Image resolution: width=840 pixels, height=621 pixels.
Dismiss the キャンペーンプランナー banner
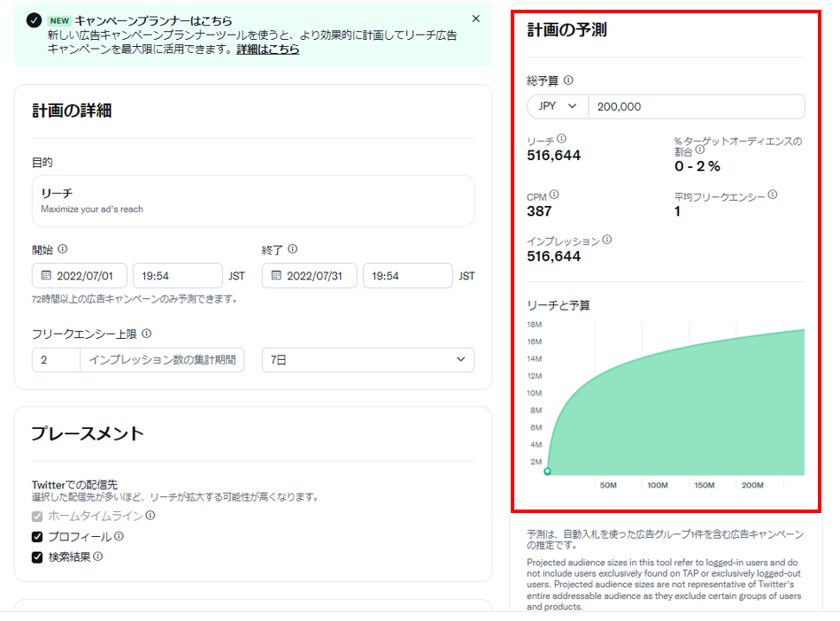pos(475,19)
